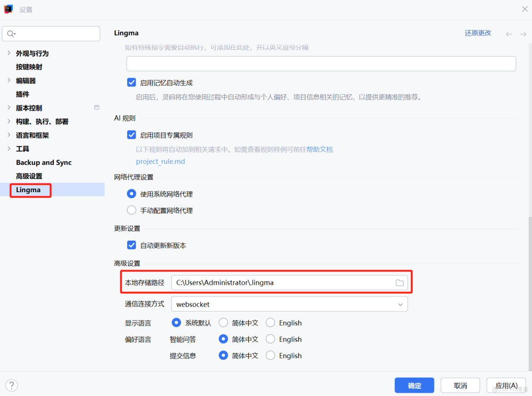532x396 pixels.
Task: Open the Backup and Sync settings page
Action: coord(44,162)
